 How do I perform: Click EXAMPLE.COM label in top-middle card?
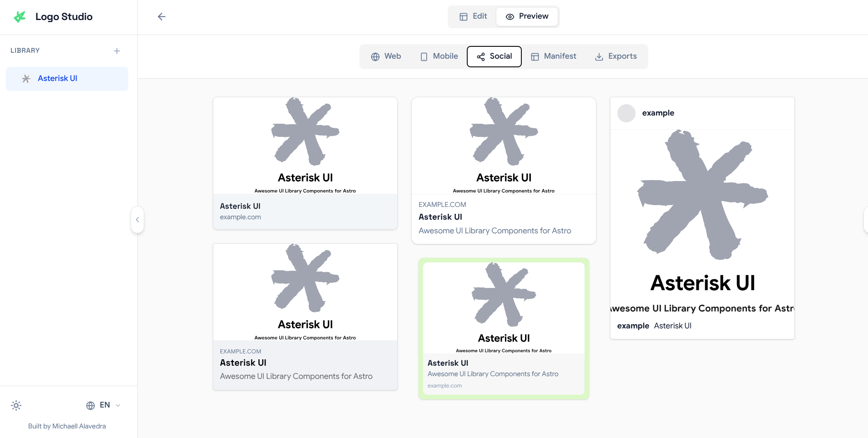[x=442, y=205]
